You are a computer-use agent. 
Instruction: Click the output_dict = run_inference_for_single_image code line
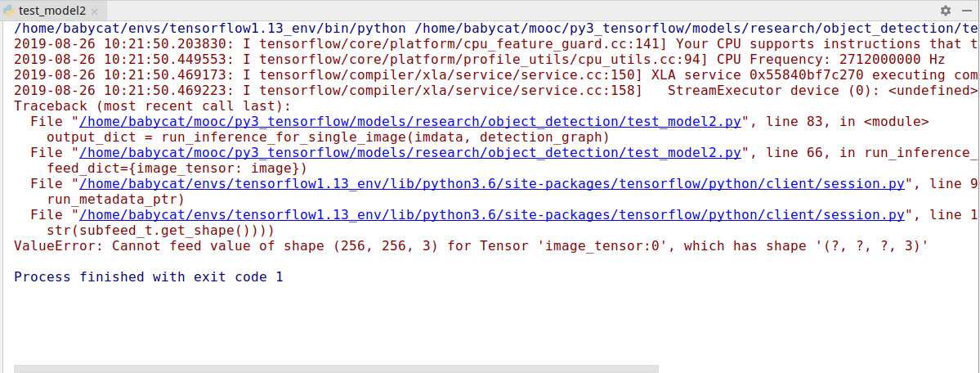[x=328, y=137]
